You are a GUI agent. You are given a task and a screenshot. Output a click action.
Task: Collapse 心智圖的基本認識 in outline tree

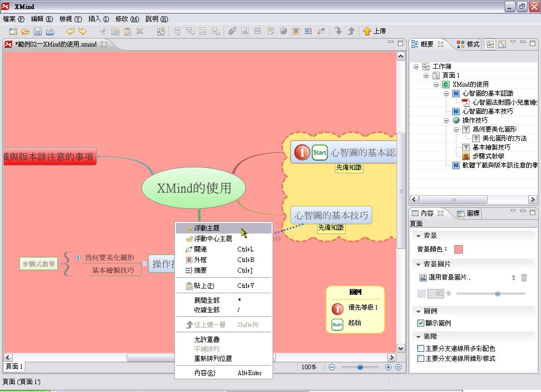pyautogui.click(x=446, y=94)
